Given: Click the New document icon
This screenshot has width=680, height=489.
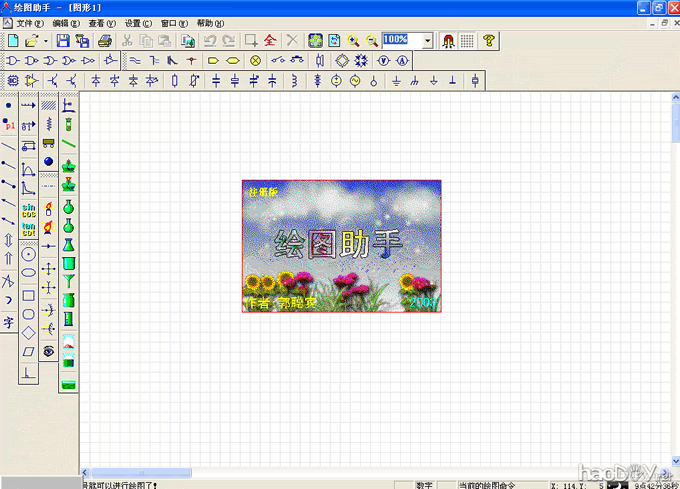Looking at the screenshot, I should coord(13,41).
